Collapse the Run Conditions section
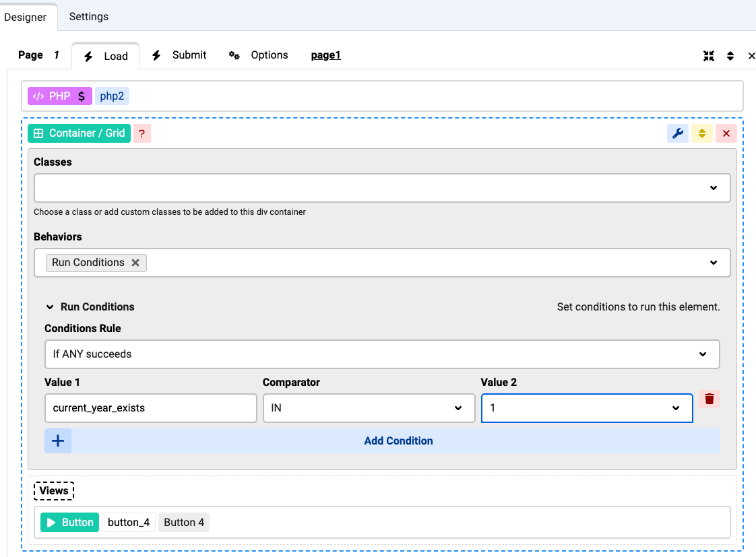 50,307
